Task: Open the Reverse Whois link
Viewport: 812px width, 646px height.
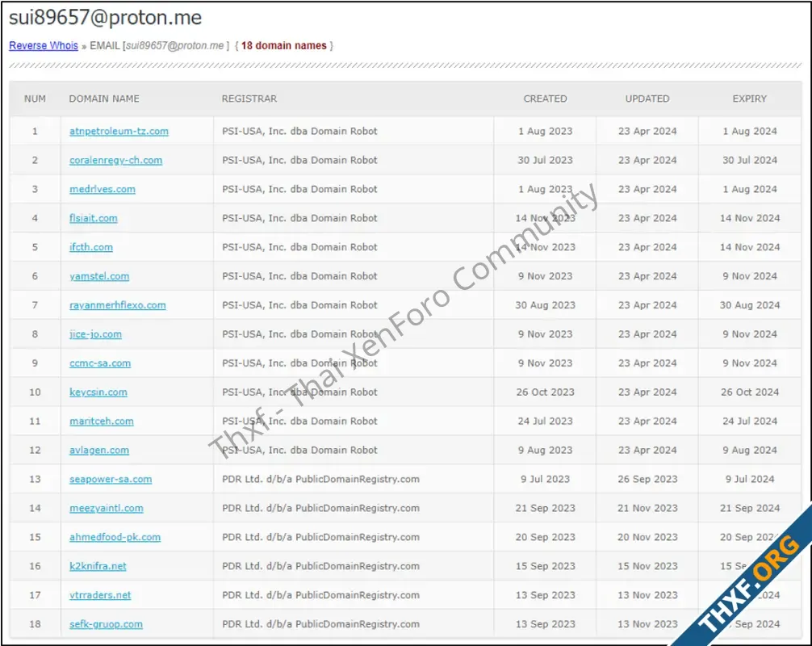Action: (x=44, y=45)
